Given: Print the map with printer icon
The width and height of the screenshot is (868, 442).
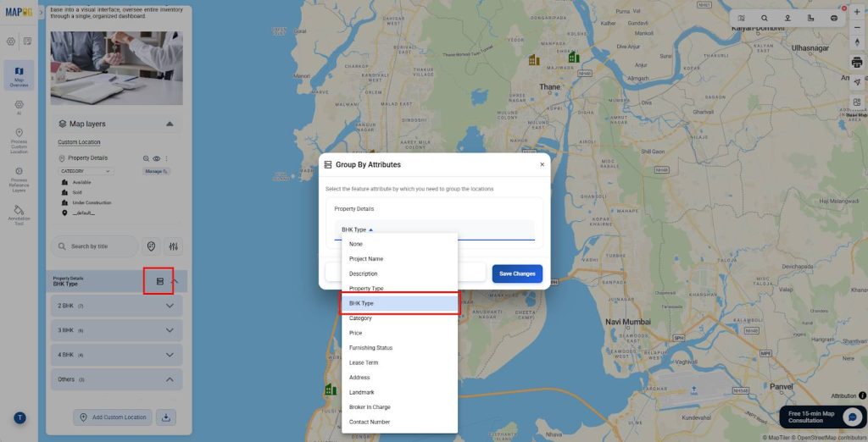Looking at the screenshot, I should click(857, 63).
